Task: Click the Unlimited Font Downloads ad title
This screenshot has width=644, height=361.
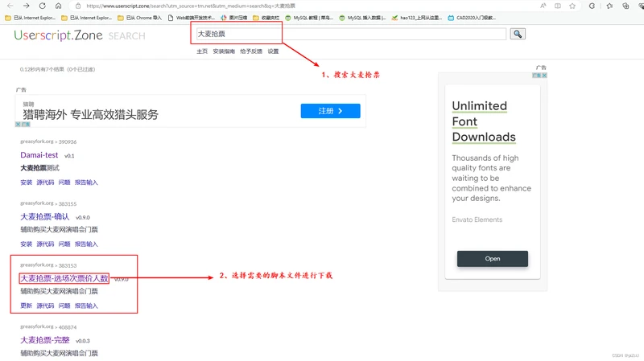Action: click(484, 121)
